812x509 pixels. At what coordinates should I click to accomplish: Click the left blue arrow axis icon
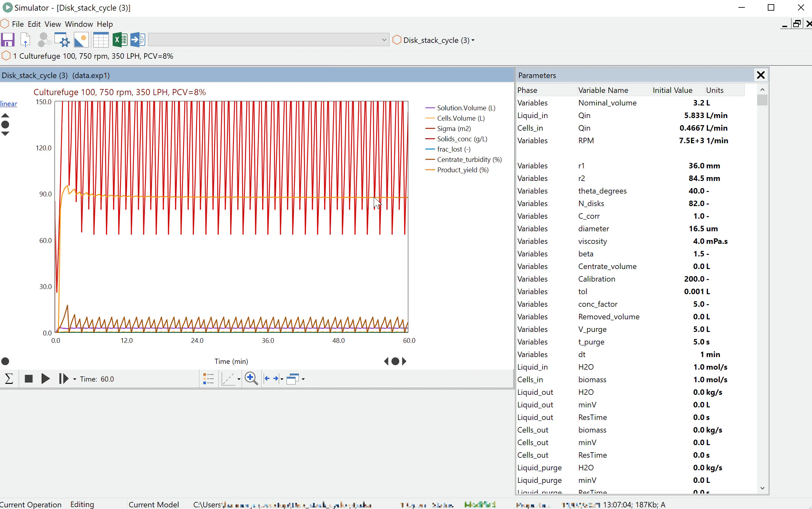pyautogui.click(x=267, y=379)
